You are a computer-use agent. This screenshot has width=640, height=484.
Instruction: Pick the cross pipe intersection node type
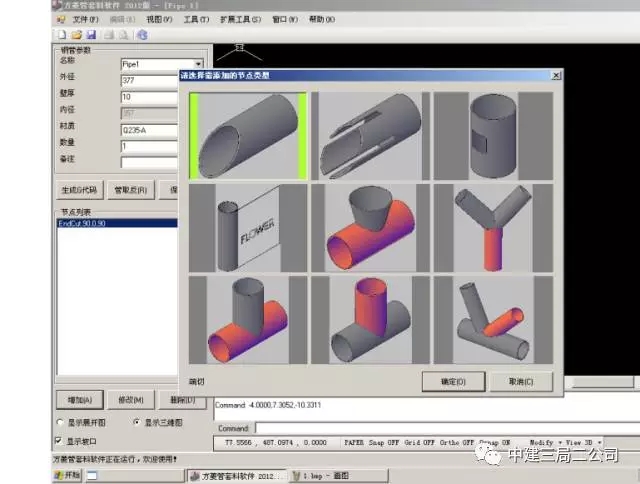[x=369, y=321]
